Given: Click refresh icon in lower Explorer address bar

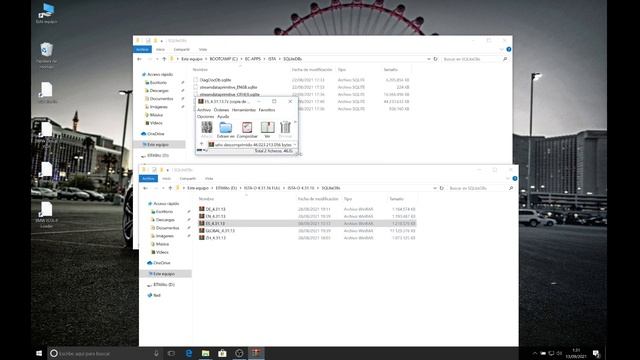Looking at the screenshot, I should 442,188.
